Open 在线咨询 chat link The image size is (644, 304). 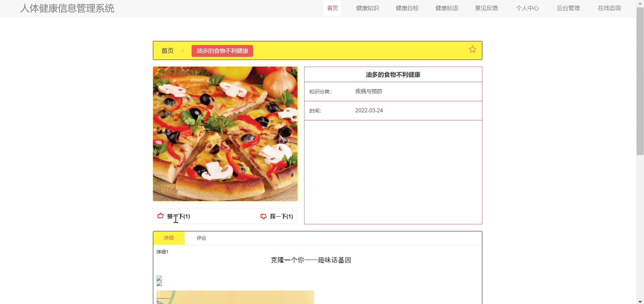coord(609,8)
